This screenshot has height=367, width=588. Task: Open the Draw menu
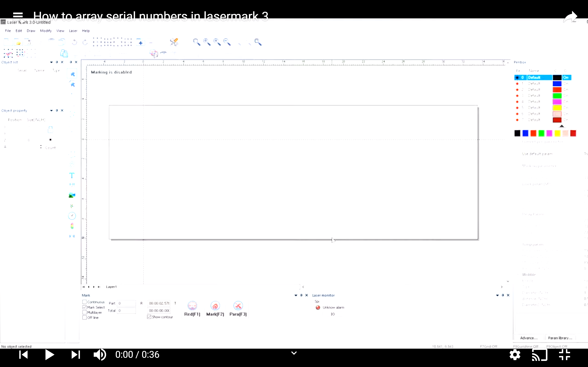(31, 31)
